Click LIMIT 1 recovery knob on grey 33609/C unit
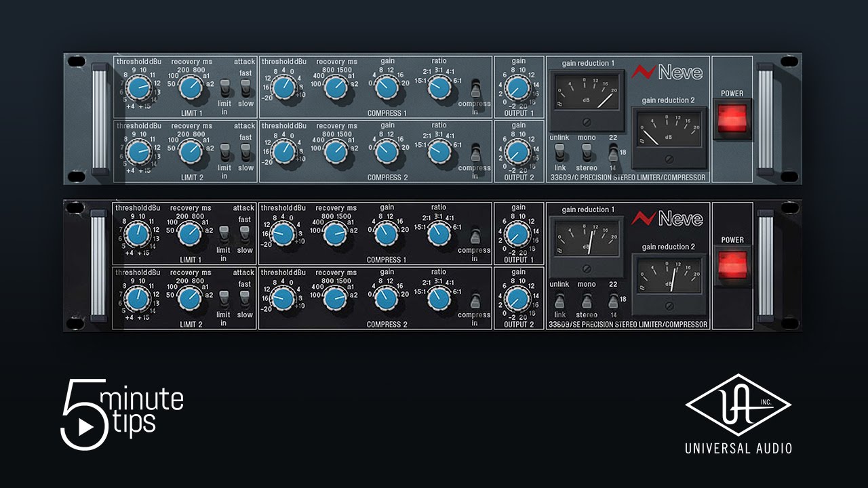 pos(191,87)
